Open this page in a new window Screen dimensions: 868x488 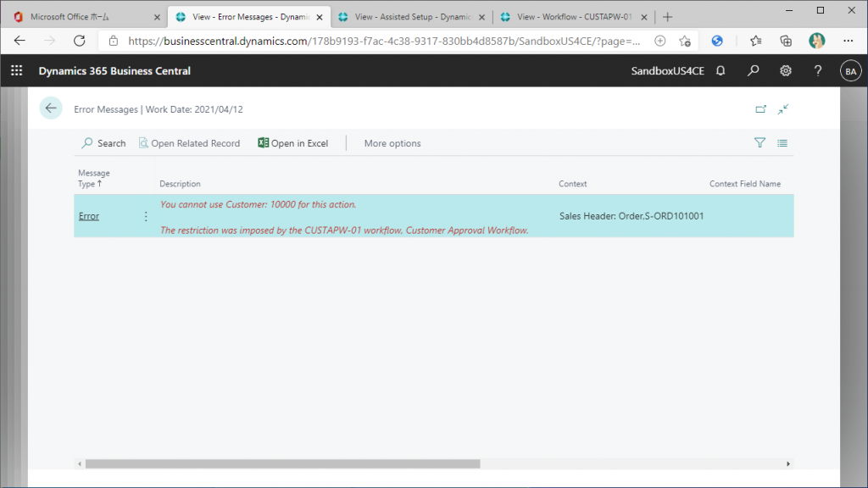760,109
